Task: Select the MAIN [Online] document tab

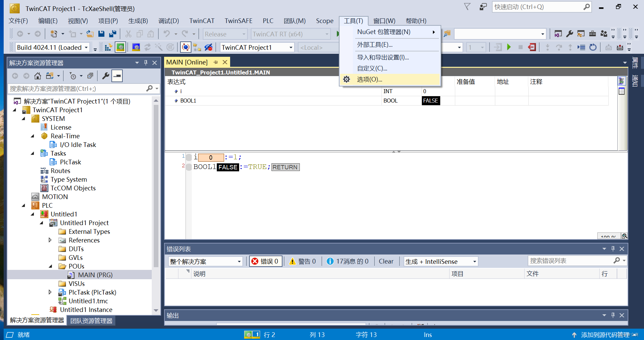Action: (x=187, y=62)
